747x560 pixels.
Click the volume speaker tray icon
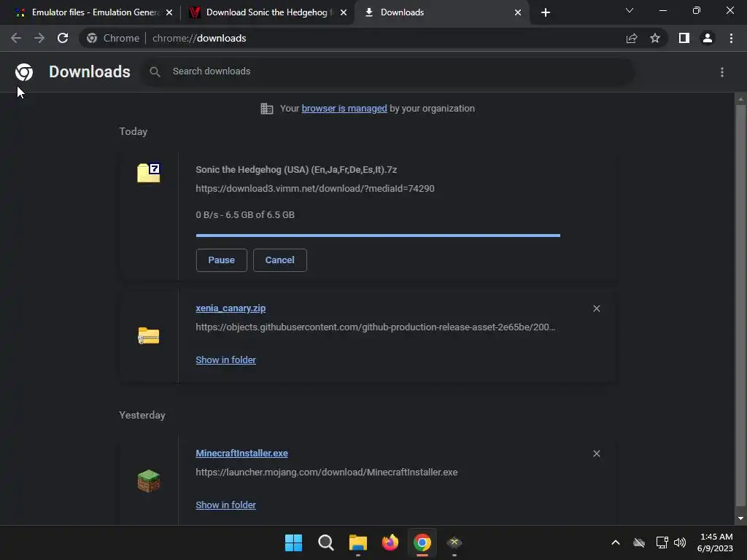click(680, 542)
